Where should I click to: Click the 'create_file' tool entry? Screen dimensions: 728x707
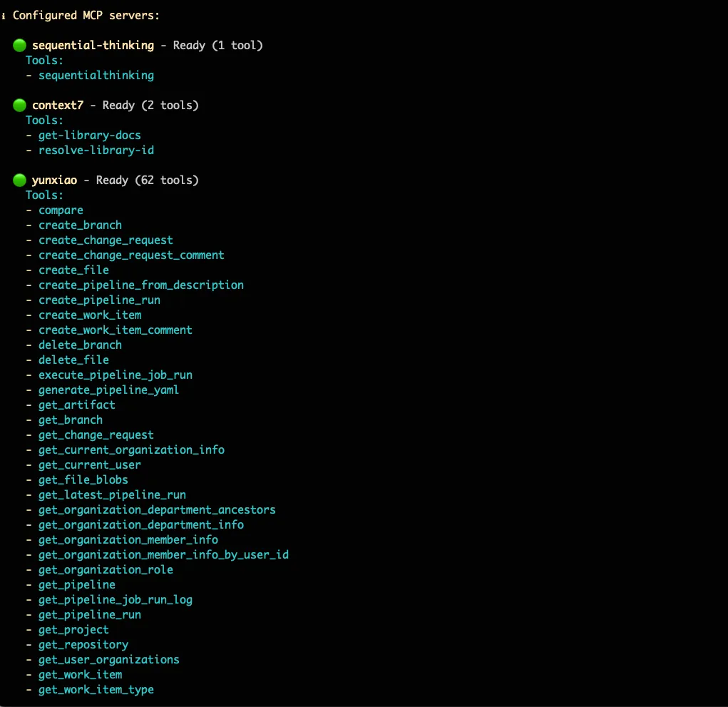click(x=74, y=270)
